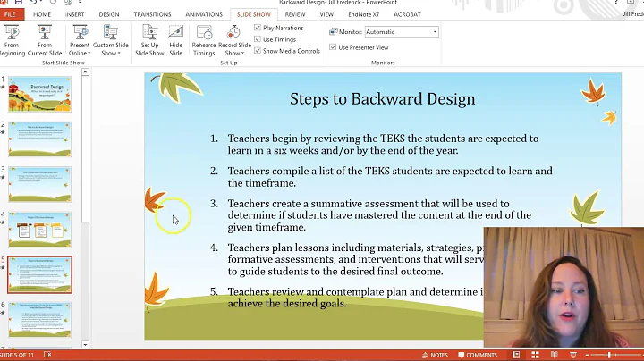Image resolution: width=644 pixels, height=361 pixels.
Task: Switch to the ANIMATIONS tab
Action: 204,14
